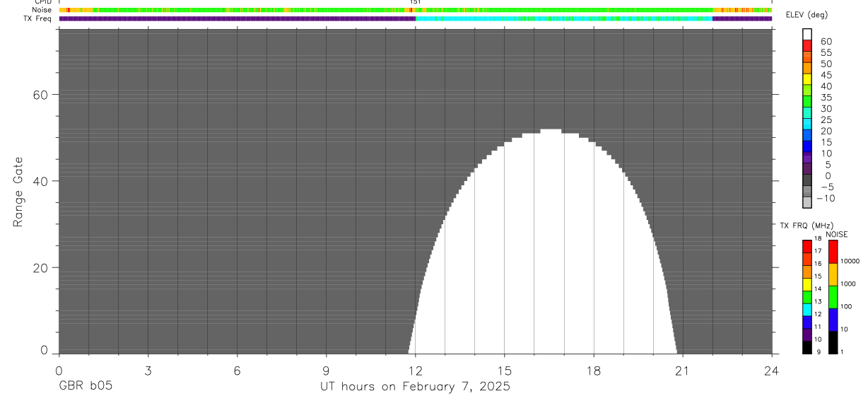Click x-axis tick label '24'
The image size is (868, 401).
coord(771,371)
